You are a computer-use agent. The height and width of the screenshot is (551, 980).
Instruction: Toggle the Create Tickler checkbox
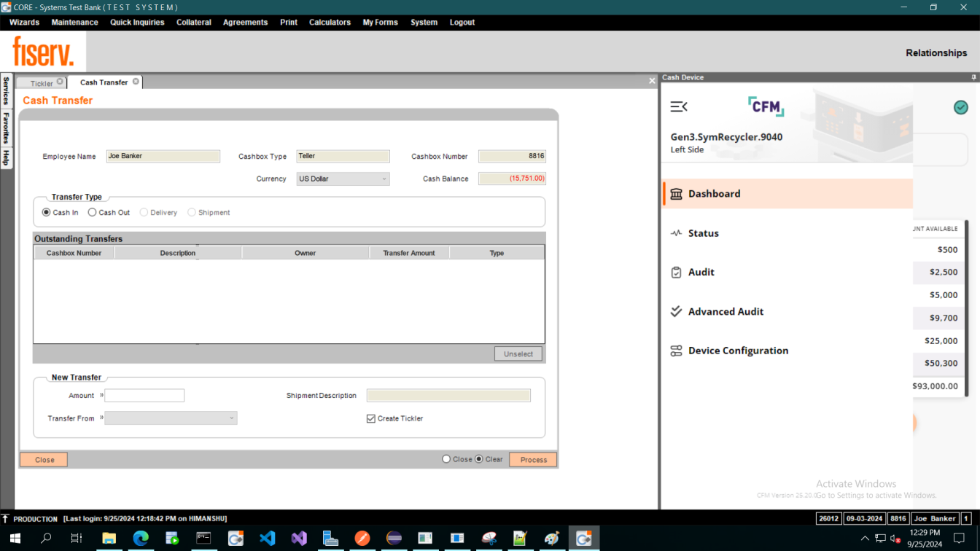pos(371,418)
